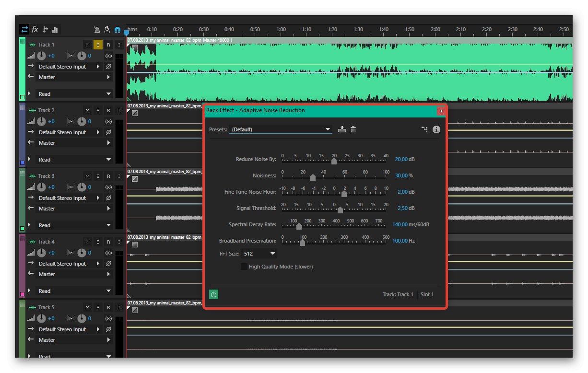This screenshot has width=588, height=373.
Task: Switch to Inputs/Outputs view
Action: click(24, 30)
